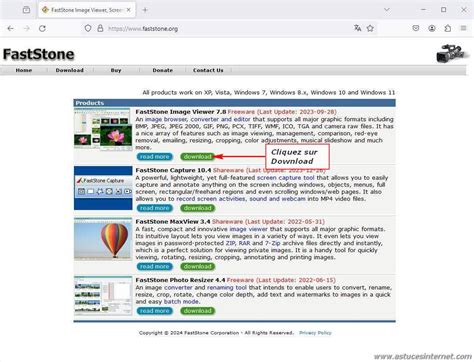Click read more for FastStone Capture
Image resolution: width=474 pixels, height=362 pixels.
[x=155, y=208]
